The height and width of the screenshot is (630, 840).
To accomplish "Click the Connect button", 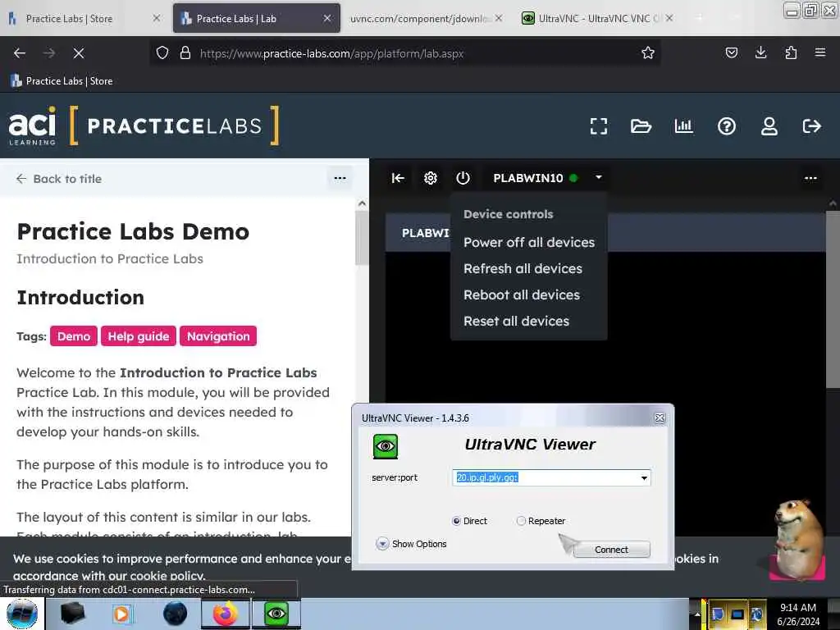I will tap(611, 550).
